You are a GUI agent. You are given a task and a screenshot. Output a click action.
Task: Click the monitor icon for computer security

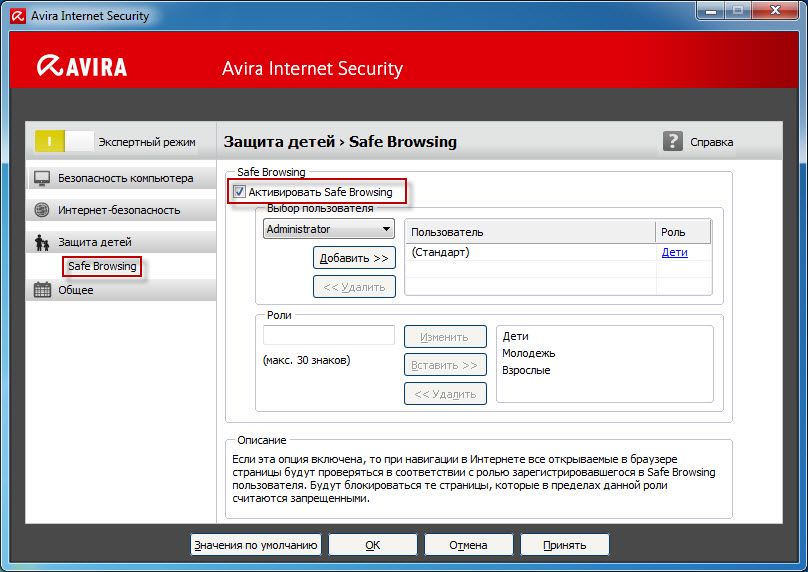pyautogui.click(x=42, y=178)
